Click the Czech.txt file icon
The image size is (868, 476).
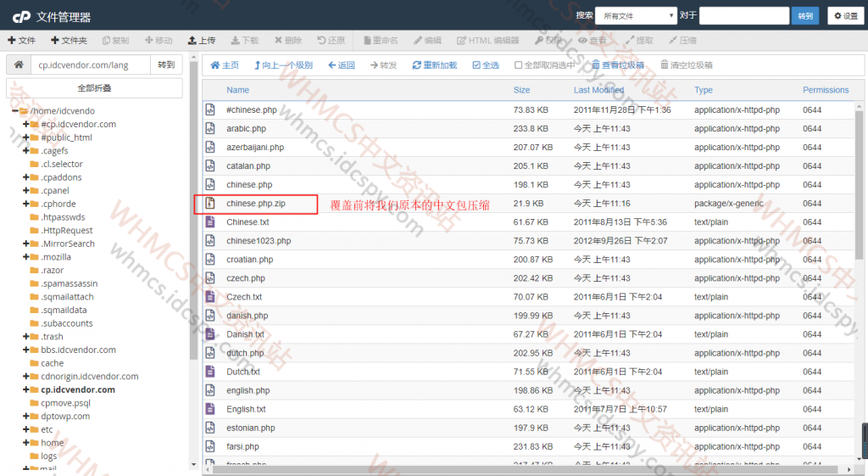point(210,297)
